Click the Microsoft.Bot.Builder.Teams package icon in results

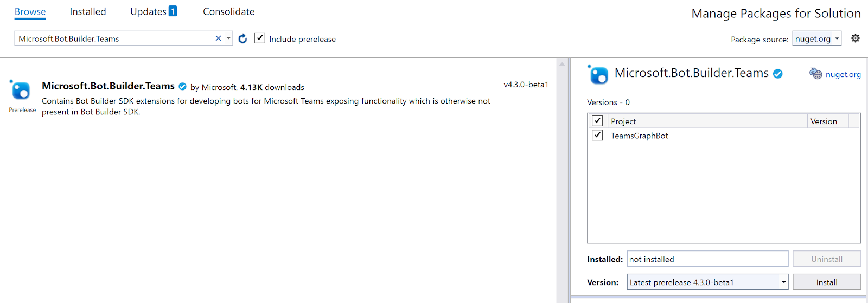21,90
